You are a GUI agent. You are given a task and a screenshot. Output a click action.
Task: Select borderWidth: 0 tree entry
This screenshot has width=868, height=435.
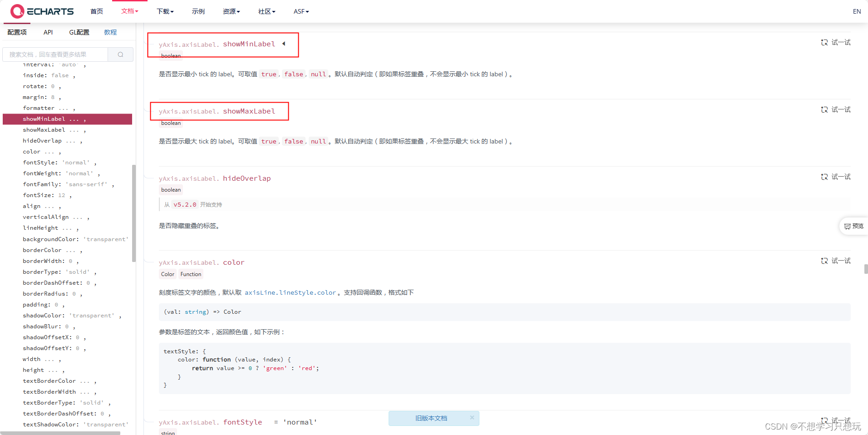tap(51, 261)
